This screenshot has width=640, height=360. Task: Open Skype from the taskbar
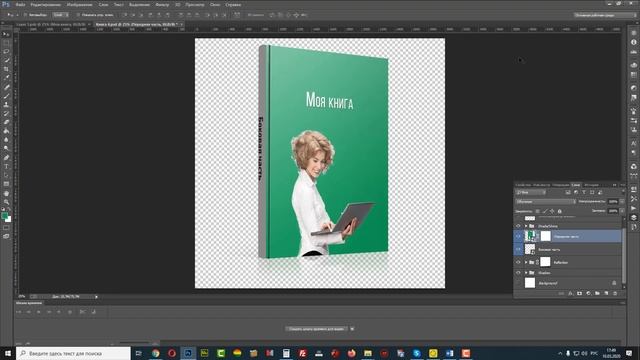[x=417, y=353]
